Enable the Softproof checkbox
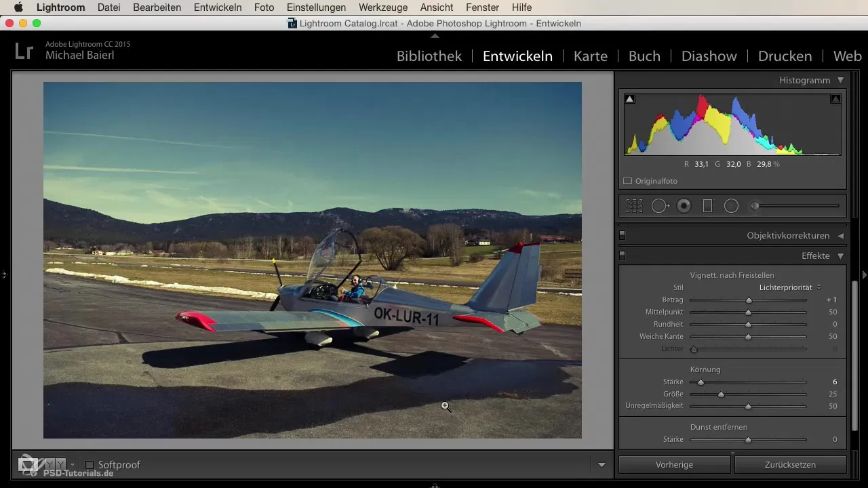 90,465
